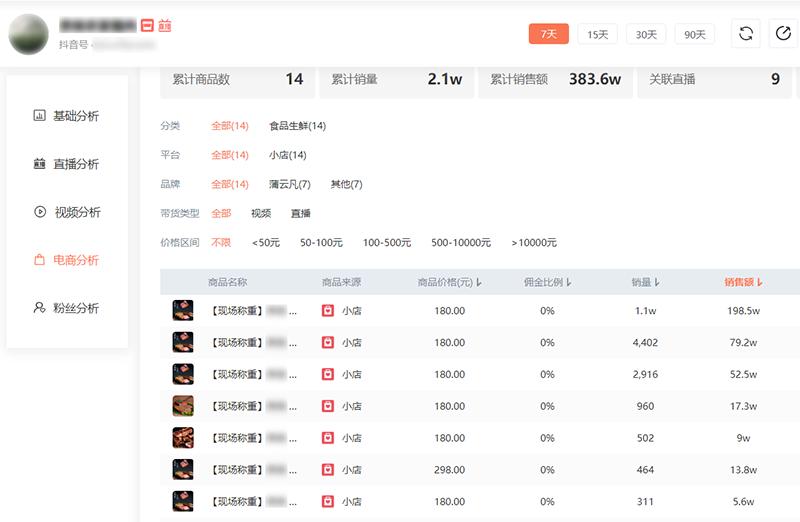This screenshot has width=800, height=522.
Task: Open 基础分析 in the sidebar
Action: [67, 116]
